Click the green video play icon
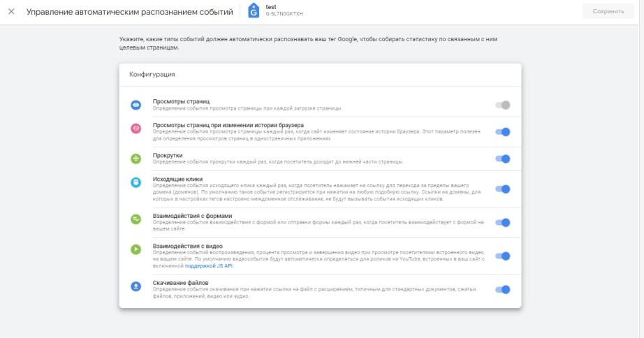The width and height of the screenshot is (644, 338). coord(136,249)
